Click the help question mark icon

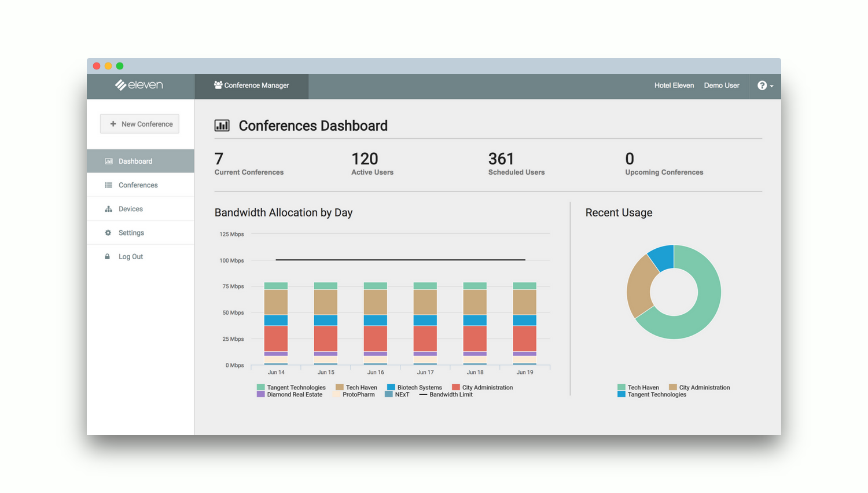coord(762,86)
